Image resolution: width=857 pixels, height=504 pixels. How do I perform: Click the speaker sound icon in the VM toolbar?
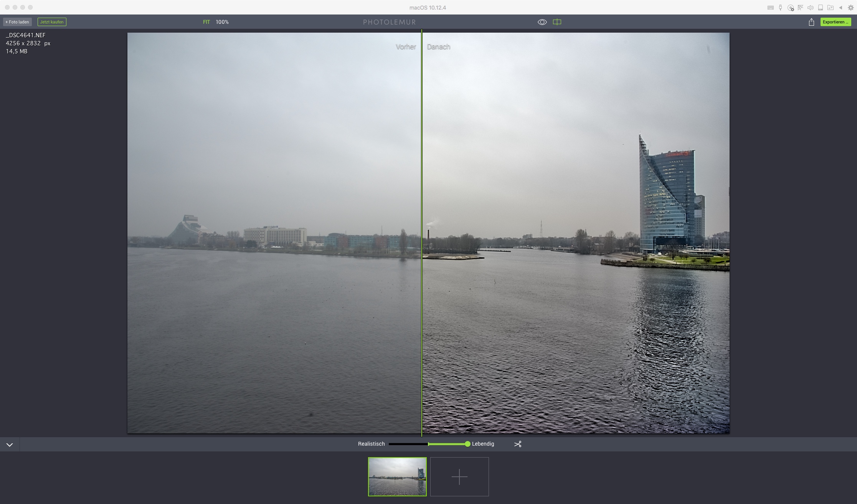[811, 8]
